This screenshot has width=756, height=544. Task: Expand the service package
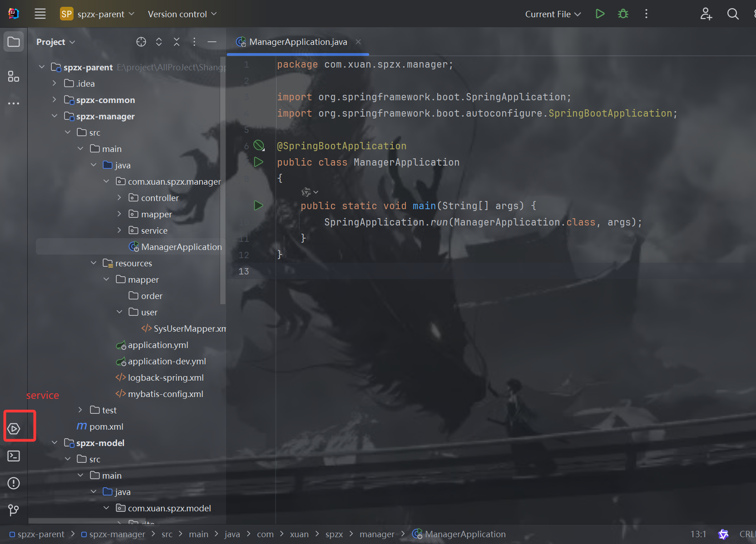[119, 230]
